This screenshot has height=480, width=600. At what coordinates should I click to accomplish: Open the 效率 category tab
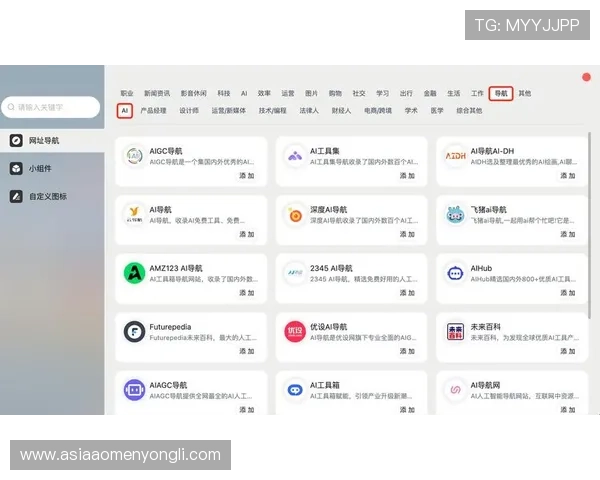click(264, 93)
